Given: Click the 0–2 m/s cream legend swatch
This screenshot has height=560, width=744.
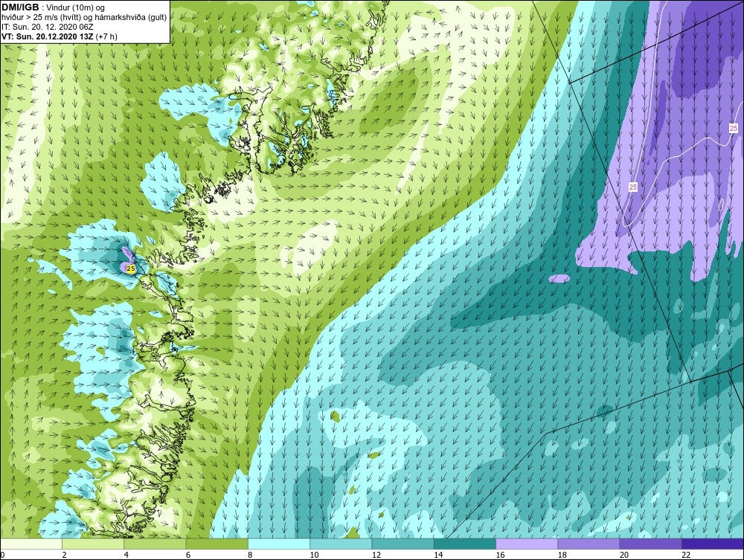Looking at the screenshot, I should (31, 544).
